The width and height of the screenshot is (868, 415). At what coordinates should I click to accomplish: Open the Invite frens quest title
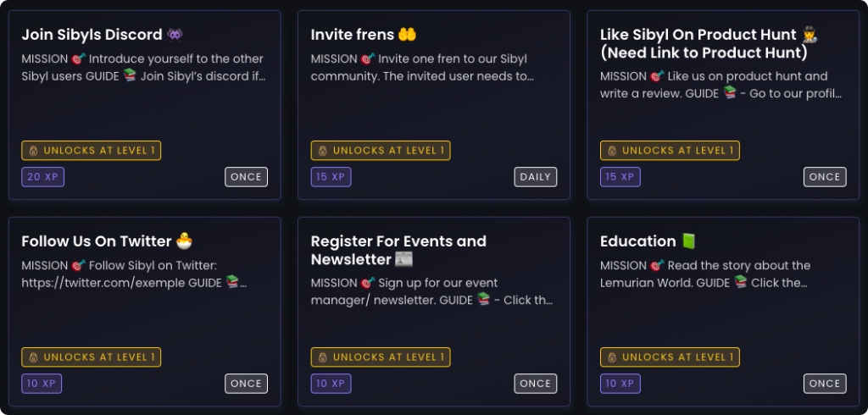(x=352, y=35)
